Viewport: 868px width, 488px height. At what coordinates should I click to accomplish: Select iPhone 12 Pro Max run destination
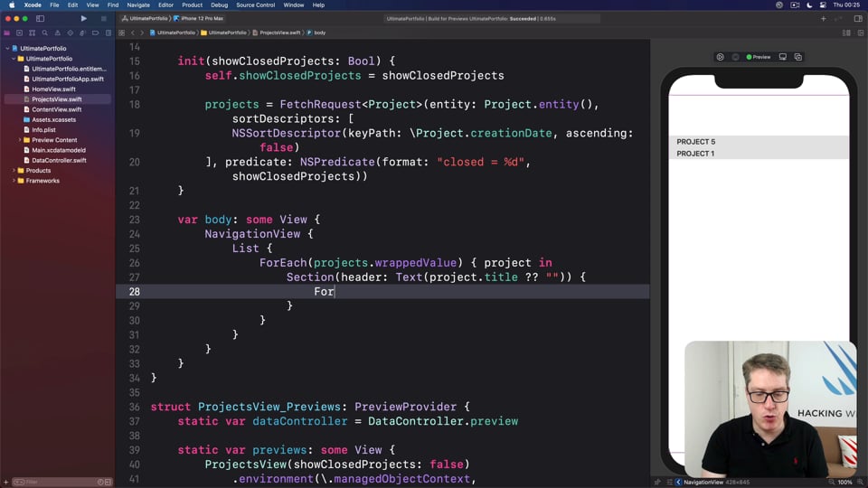[198, 18]
